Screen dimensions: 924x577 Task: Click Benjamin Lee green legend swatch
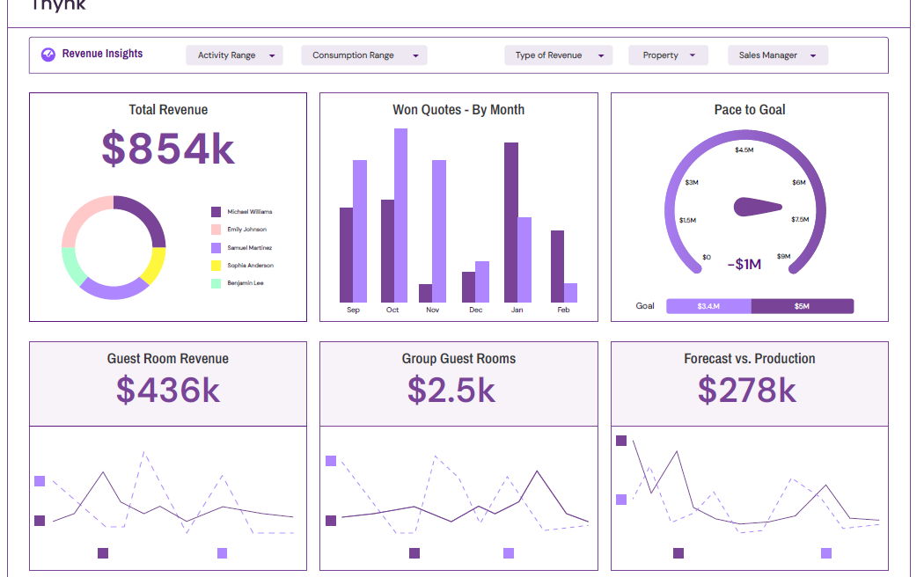(216, 283)
